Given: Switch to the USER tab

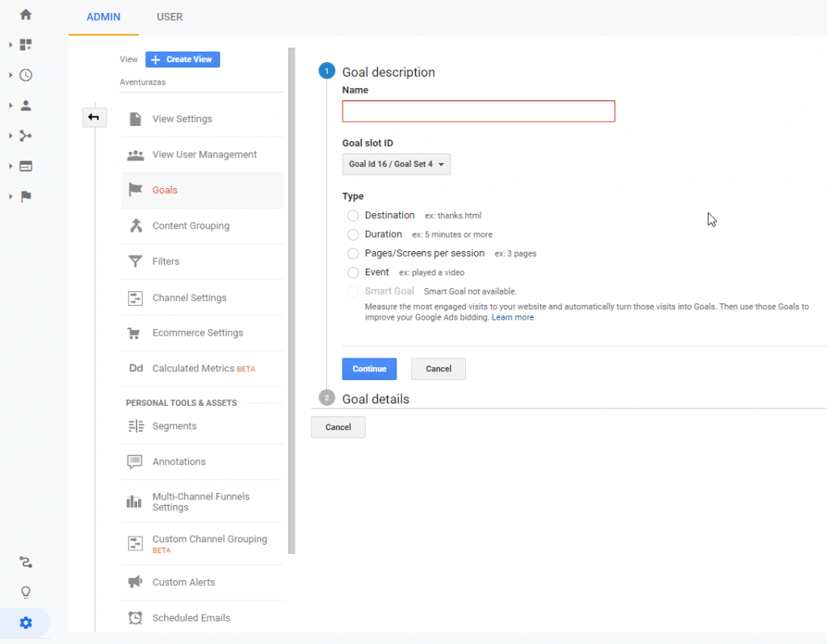Looking at the screenshot, I should (x=170, y=17).
